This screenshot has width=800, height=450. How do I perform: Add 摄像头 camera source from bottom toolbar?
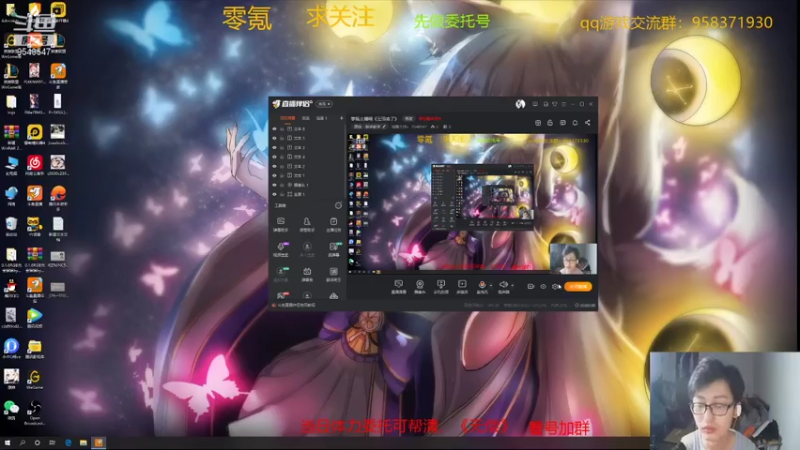click(419, 287)
